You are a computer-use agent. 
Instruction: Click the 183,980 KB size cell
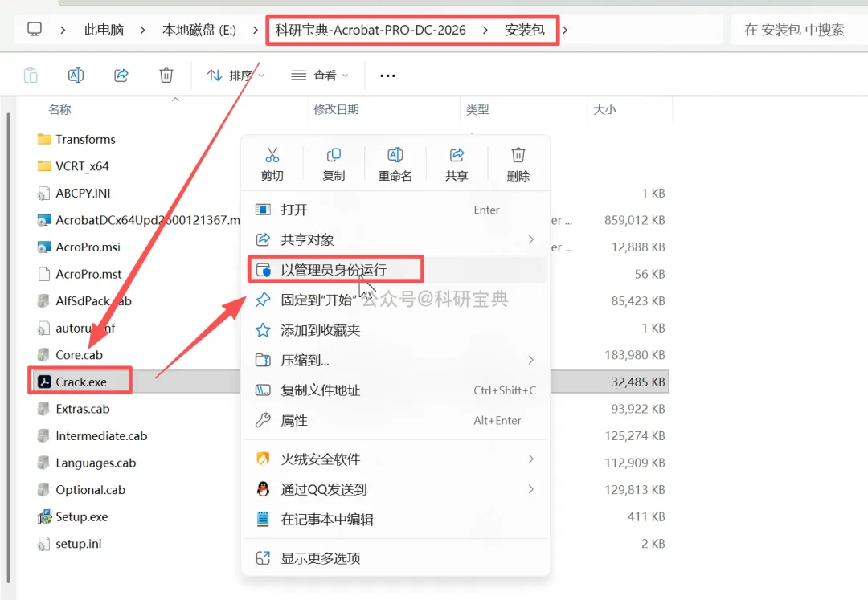[634, 355]
